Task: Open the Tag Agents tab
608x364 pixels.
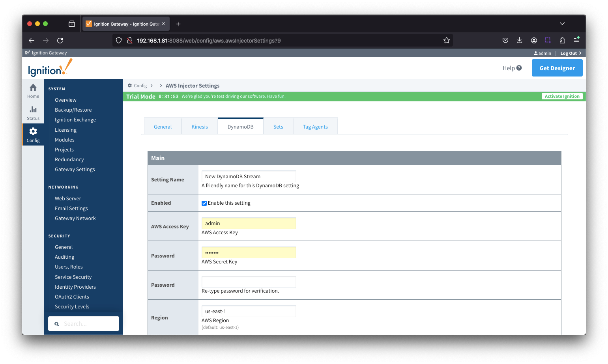Action: [x=315, y=127]
